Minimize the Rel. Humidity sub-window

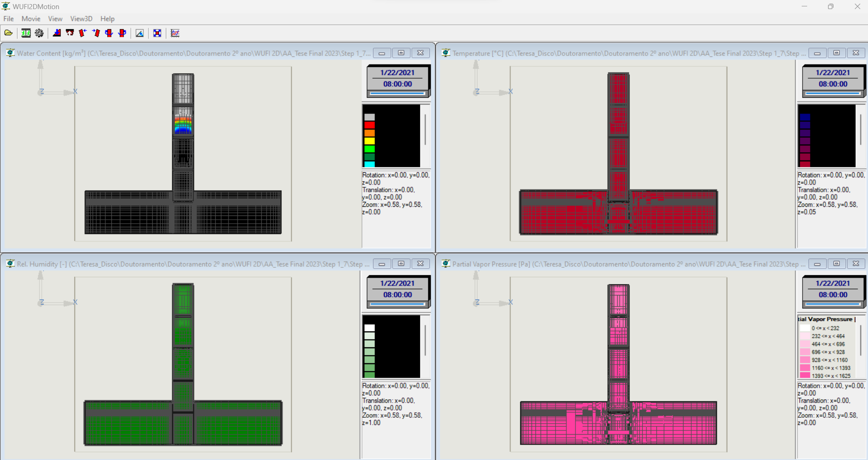[x=382, y=264]
